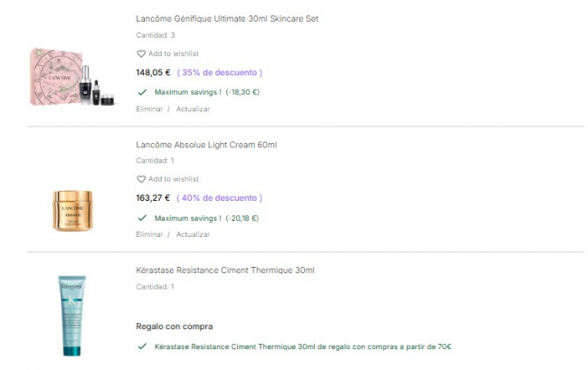
Task: Open Kérastase Resistance Ciment Thermique 30ml title
Action: pos(224,270)
